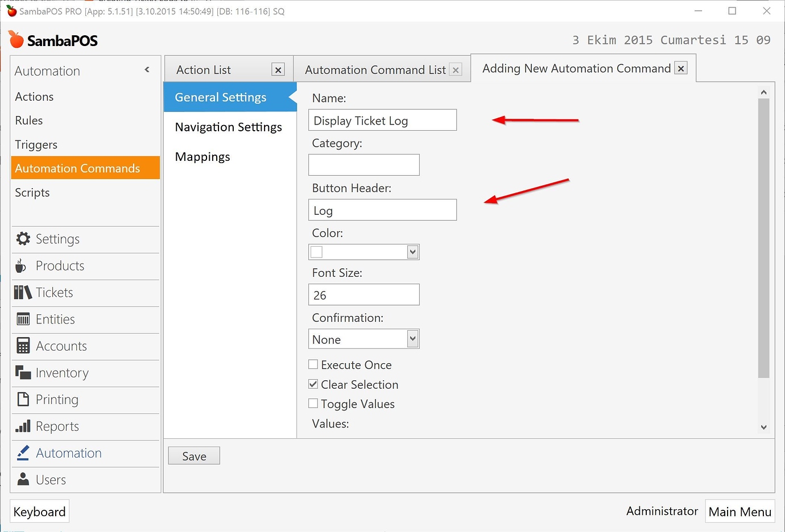Open the Confirmation dropdown
This screenshot has height=532, width=785.
click(x=412, y=339)
